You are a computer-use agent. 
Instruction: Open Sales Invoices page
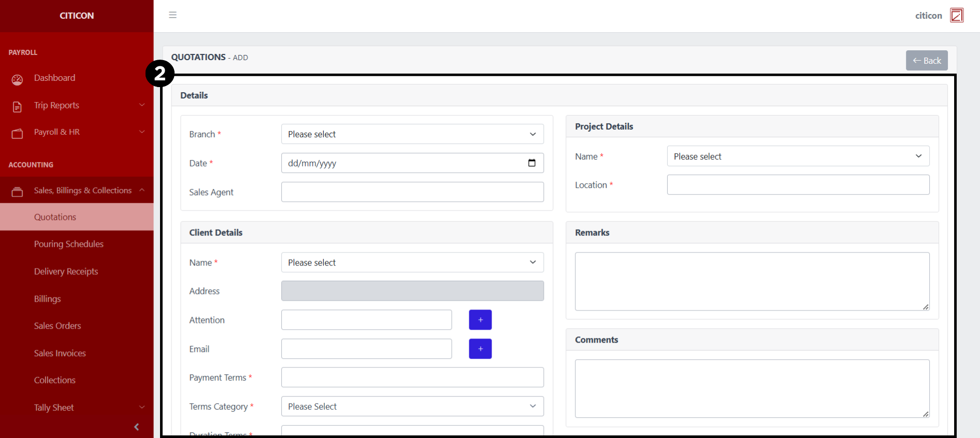point(60,353)
